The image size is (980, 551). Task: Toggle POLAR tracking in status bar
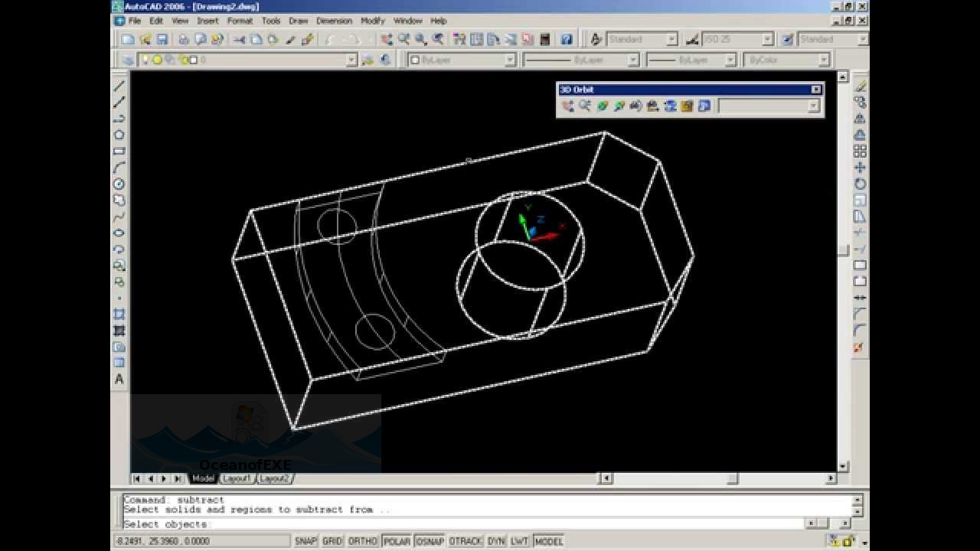[397, 541]
